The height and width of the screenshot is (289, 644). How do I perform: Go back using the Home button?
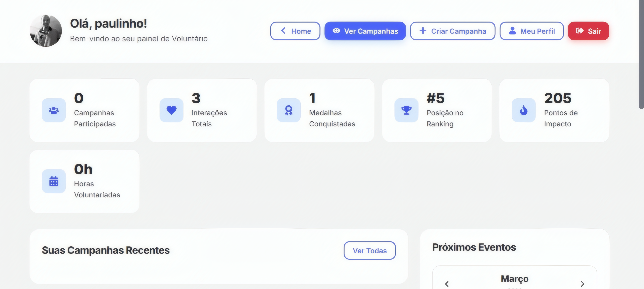295,31
